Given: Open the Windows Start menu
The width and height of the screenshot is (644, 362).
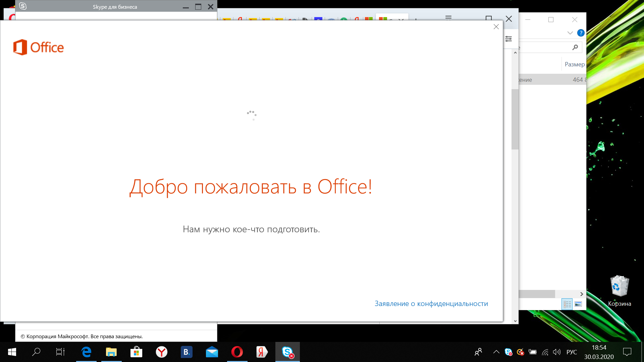Looking at the screenshot, I should 12,352.
